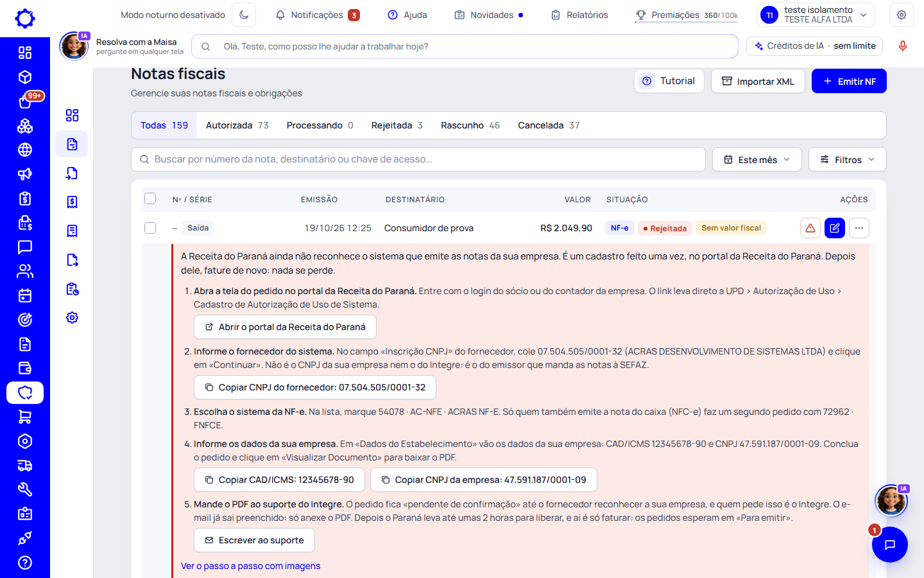Open the delivery truck icon in sidebar
Viewport: 924px width, 578px height.
(x=25, y=466)
